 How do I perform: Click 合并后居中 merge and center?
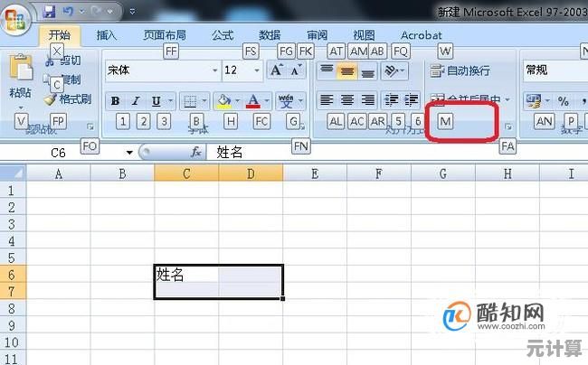coord(465,99)
